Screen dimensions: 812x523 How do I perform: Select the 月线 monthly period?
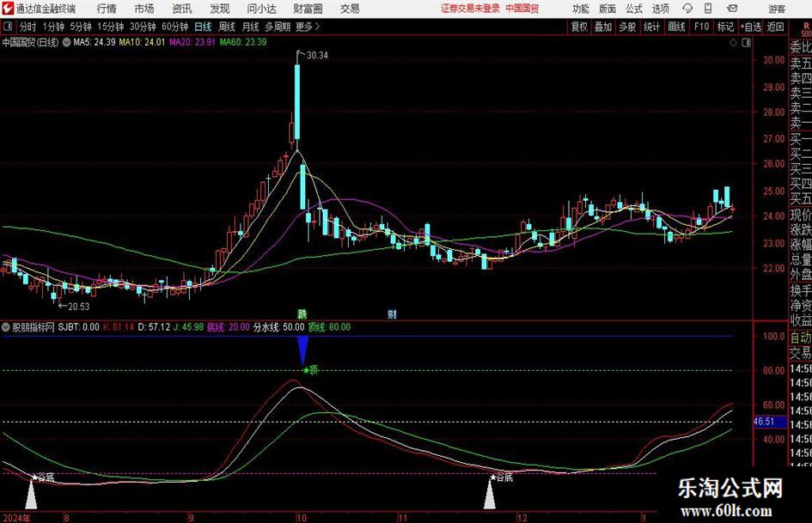point(250,27)
